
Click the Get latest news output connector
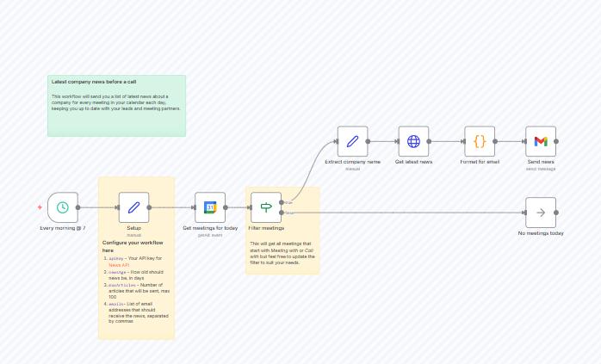point(429,141)
